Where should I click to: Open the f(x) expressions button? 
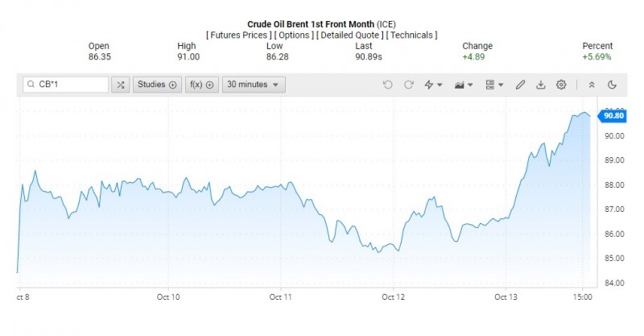200,85
